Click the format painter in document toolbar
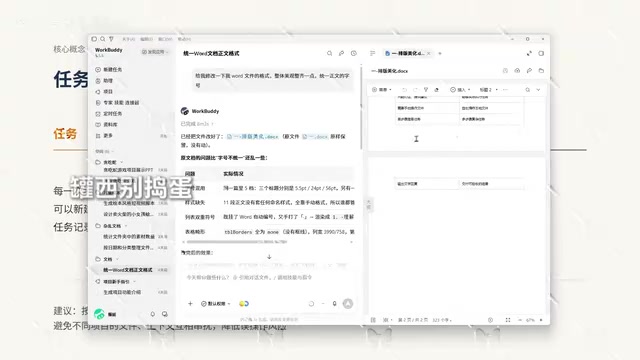Viewport: 640px width, 360px height. pos(426,89)
